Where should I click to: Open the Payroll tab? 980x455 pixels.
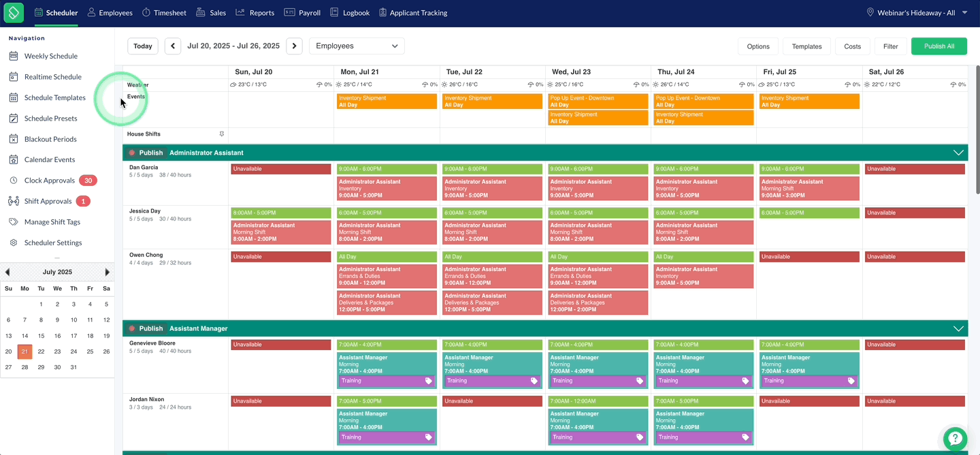point(302,13)
